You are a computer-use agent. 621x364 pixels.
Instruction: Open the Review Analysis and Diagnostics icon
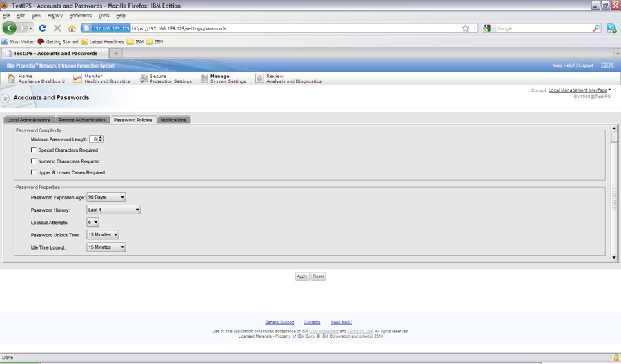point(259,79)
